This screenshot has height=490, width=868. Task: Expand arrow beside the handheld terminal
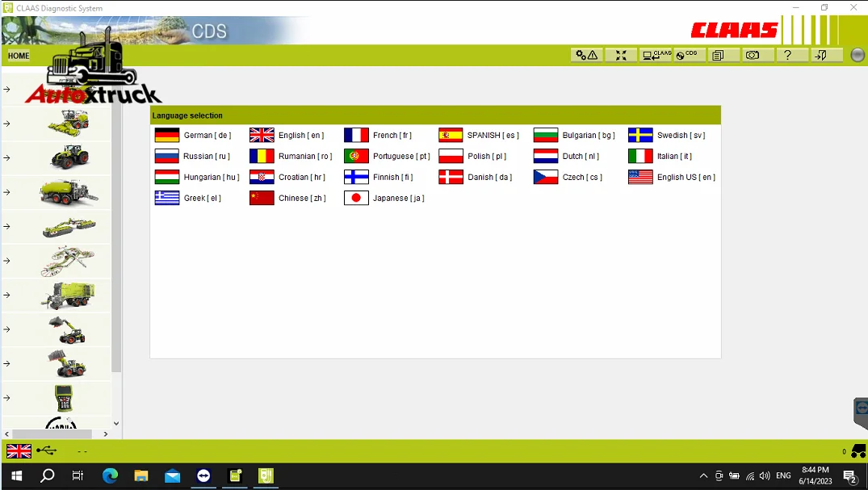point(6,398)
